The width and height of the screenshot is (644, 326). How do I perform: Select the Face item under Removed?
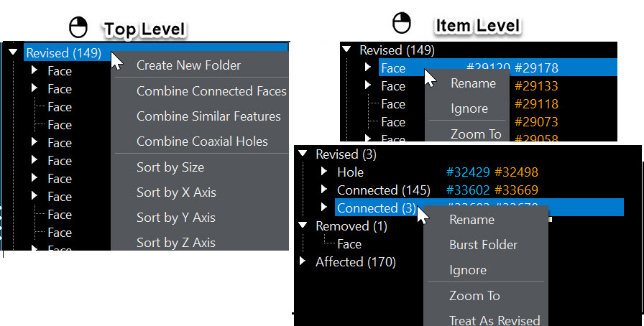pos(349,244)
